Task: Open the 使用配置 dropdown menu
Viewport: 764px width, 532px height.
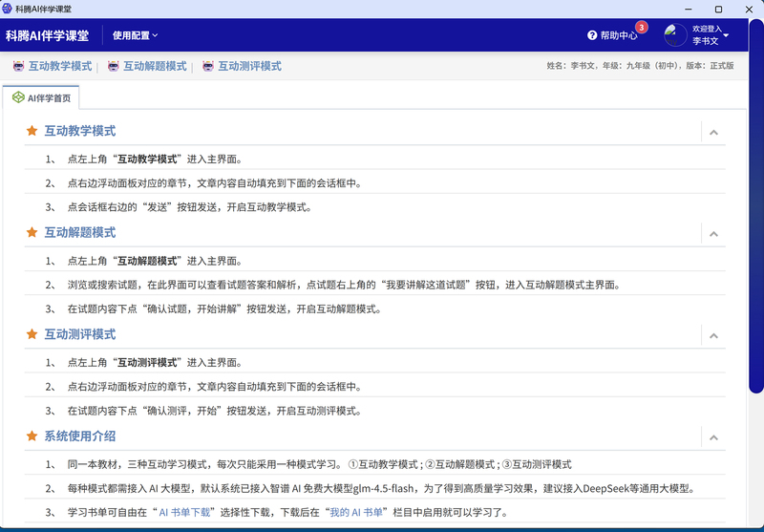Action: pos(136,35)
